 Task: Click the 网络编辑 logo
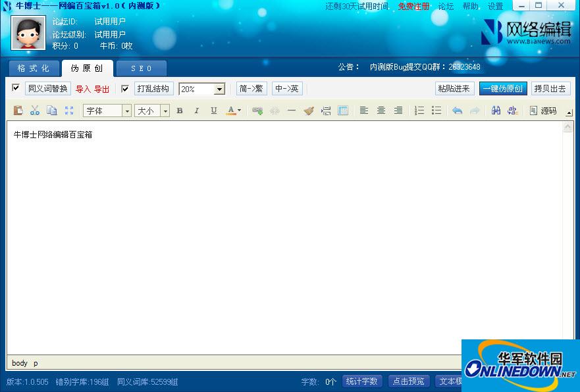[526, 32]
